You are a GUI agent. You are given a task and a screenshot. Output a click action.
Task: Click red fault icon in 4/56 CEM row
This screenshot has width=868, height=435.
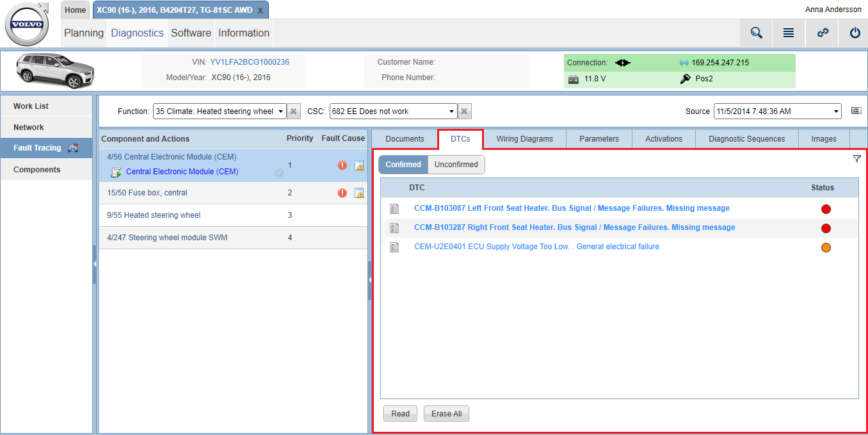click(x=342, y=165)
